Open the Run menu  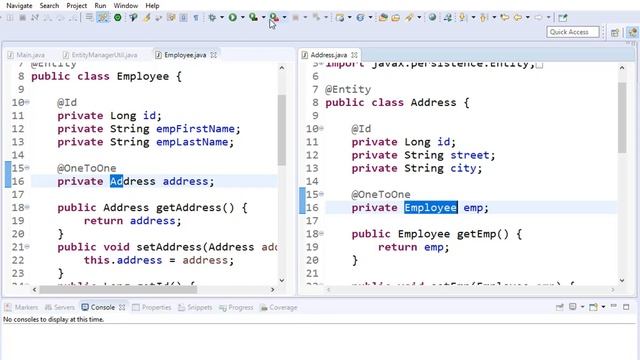point(100,6)
